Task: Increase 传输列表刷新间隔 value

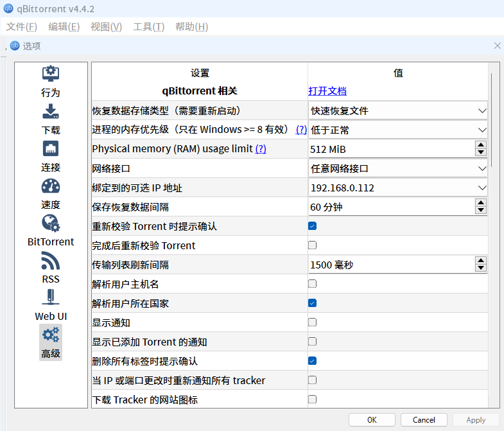Action: pos(481,261)
